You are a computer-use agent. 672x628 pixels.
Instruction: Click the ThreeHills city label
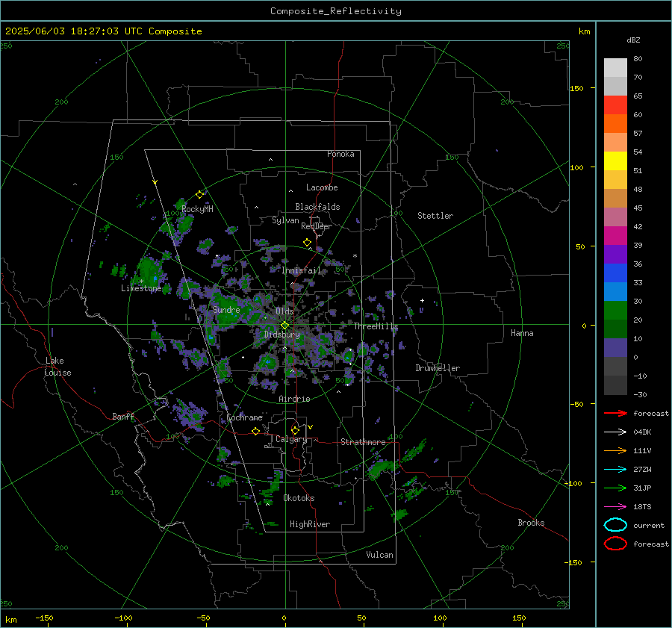pyautogui.click(x=376, y=326)
